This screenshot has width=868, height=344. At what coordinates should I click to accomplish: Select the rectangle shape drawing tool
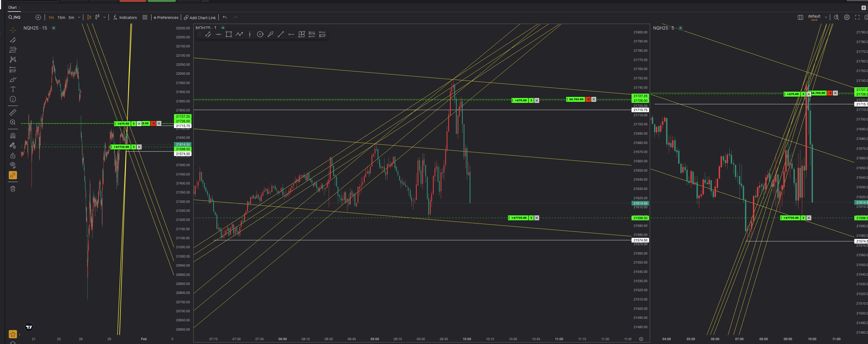tap(229, 34)
